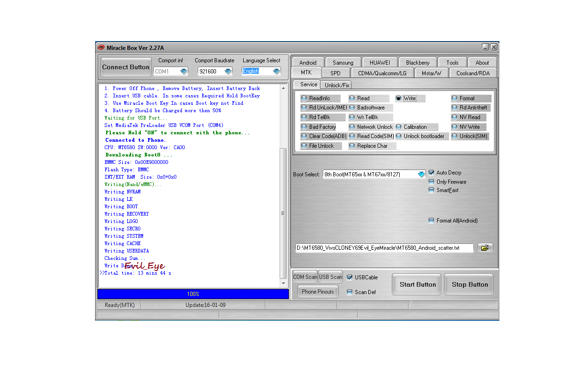Select Wr TelBk option
This screenshot has height=385, width=588.
click(371, 117)
